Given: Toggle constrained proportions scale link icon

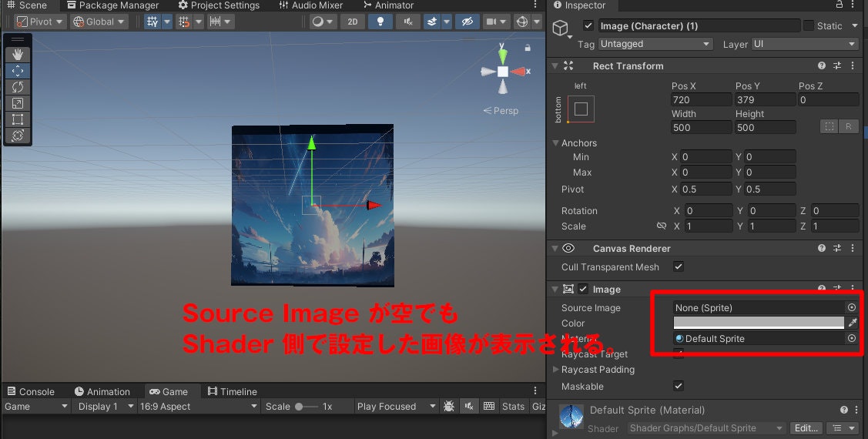Looking at the screenshot, I should pyautogui.click(x=661, y=226).
